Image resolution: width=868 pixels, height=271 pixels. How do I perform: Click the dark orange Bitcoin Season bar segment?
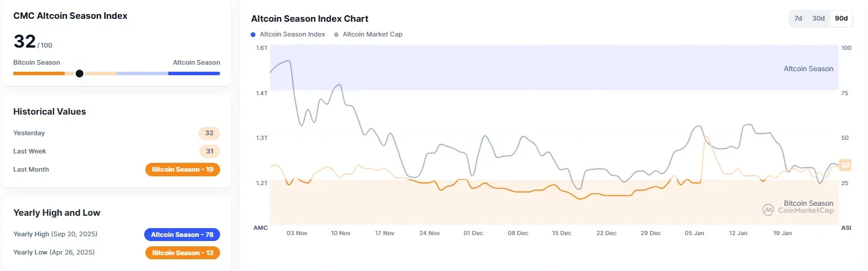click(39, 73)
